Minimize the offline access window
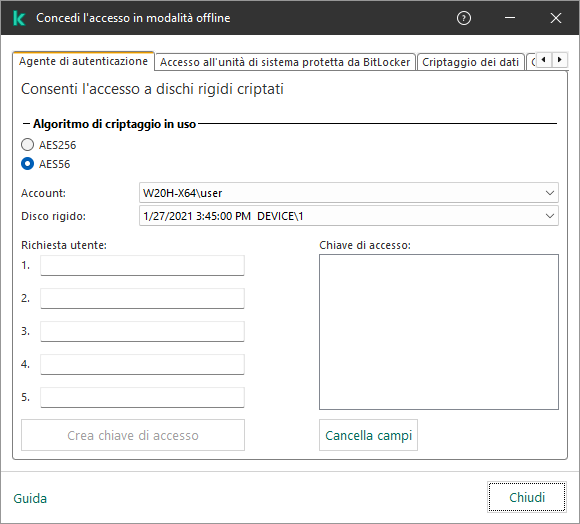The image size is (580, 524). [510, 18]
